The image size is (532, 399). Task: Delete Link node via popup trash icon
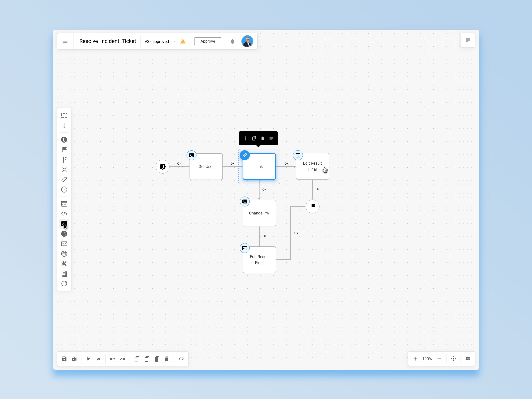[263, 138]
